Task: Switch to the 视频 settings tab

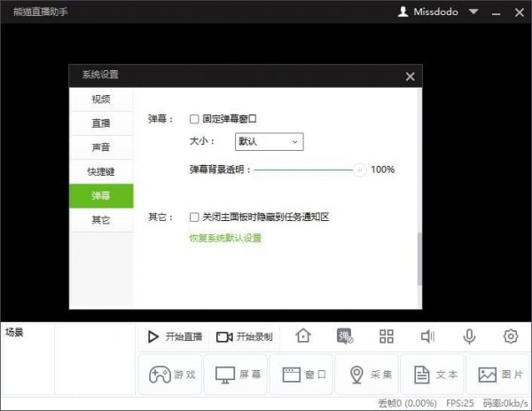Action: [x=100, y=99]
